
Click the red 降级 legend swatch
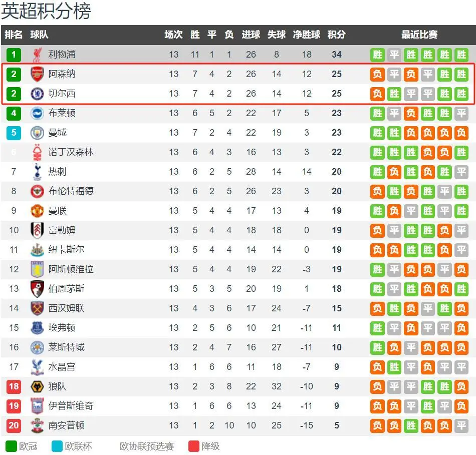(x=194, y=446)
